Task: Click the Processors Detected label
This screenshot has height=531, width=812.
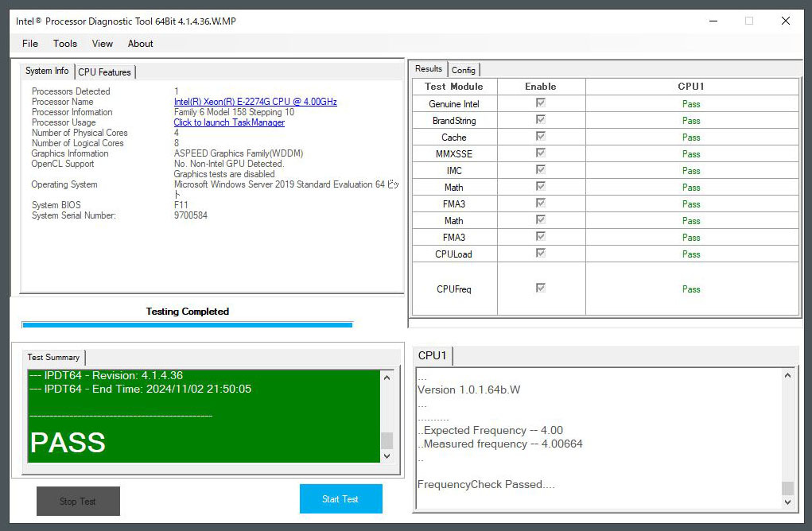Action: 71,91
